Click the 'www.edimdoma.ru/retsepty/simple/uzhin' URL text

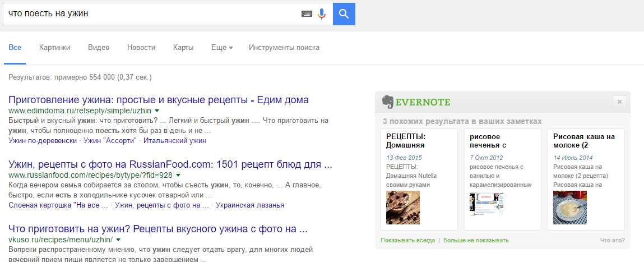pyautogui.click(x=80, y=111)
